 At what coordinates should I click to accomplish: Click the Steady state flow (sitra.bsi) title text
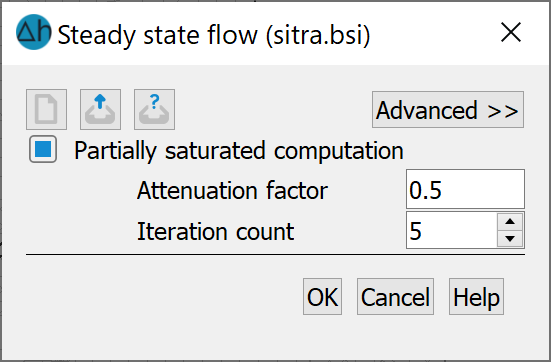[x=214, y=35]
